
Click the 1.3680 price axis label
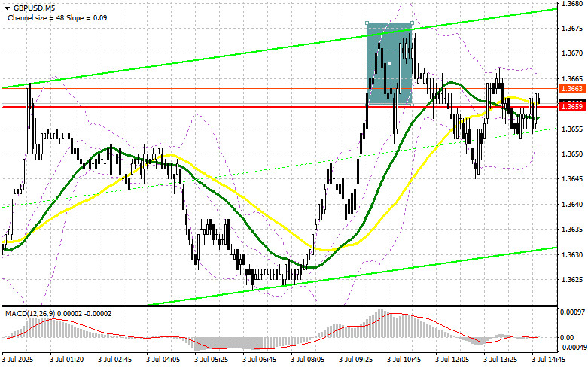click(572, 4)
